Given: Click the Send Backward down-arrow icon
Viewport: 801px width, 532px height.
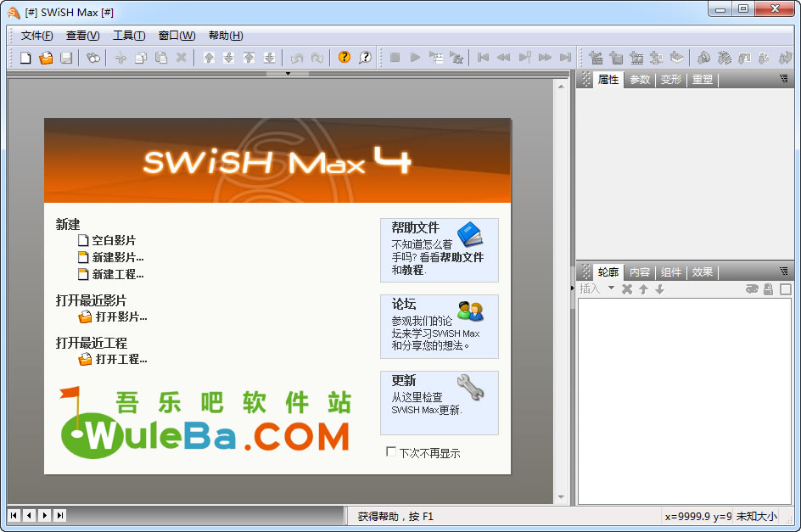Looking at the screenshot, I should 229,58.
